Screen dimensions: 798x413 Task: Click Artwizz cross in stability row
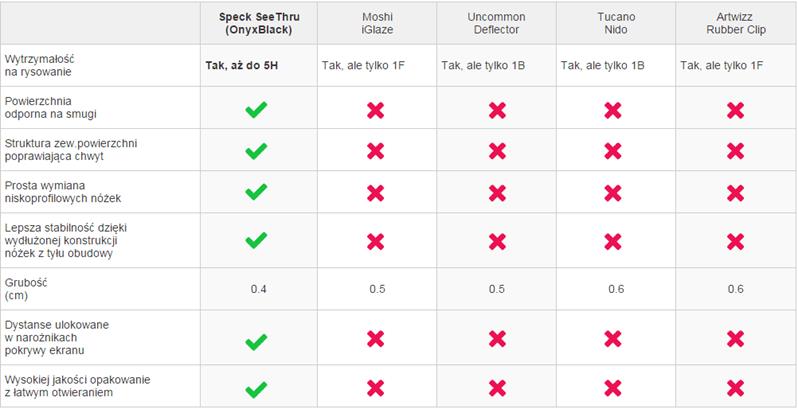pos(735,241)
